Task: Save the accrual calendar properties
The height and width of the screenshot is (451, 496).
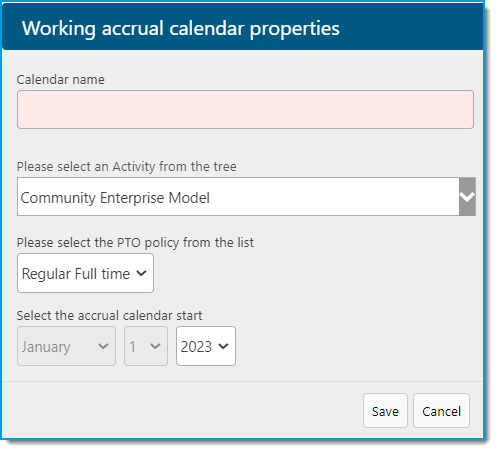Action: (x=385, y=411)
